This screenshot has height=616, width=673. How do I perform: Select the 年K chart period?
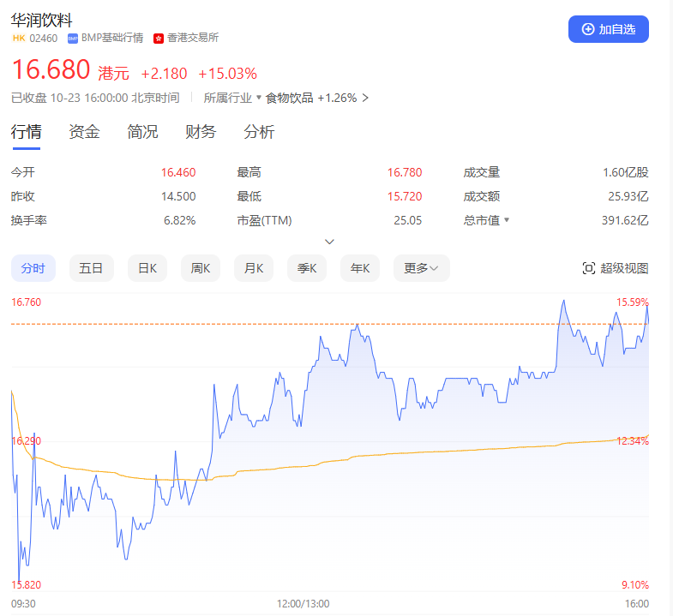(x=360, y=268)
